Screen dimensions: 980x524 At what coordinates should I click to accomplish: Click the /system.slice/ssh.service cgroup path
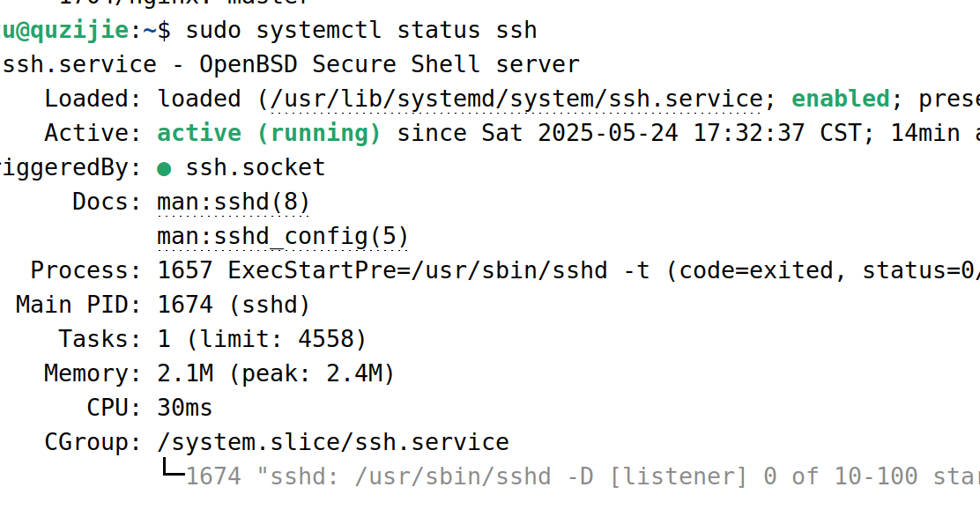(333, 442)
